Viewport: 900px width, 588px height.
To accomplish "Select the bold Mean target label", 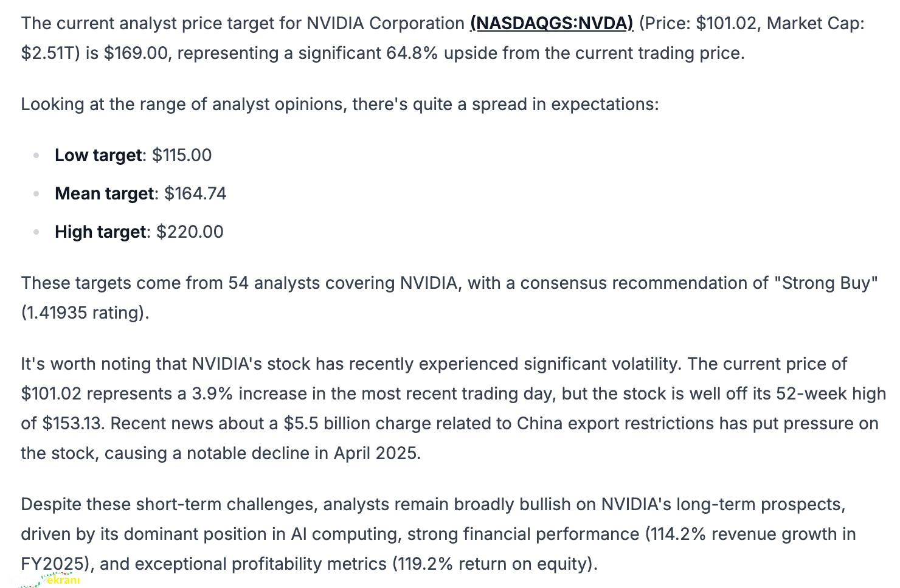I will pyautogui.click(x=104, y=193).
